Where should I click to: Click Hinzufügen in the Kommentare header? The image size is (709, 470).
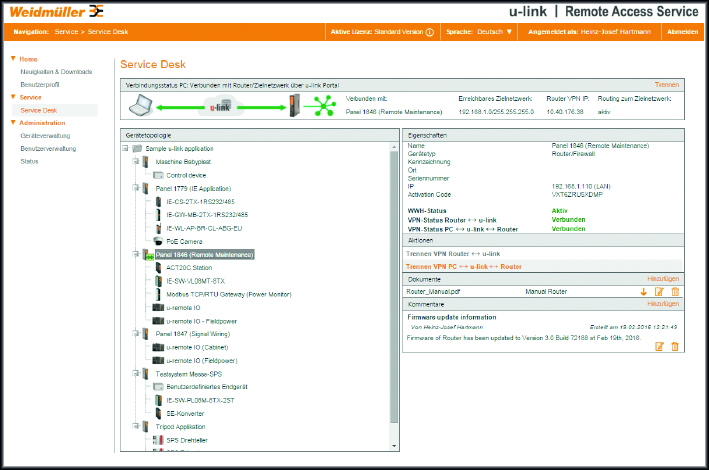(x=663, y=304)
